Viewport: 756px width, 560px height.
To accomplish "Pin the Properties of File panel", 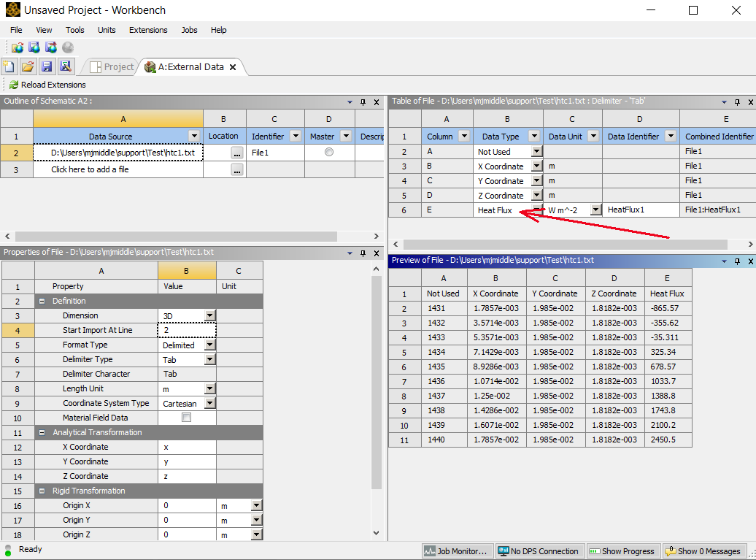I will 363,253.
